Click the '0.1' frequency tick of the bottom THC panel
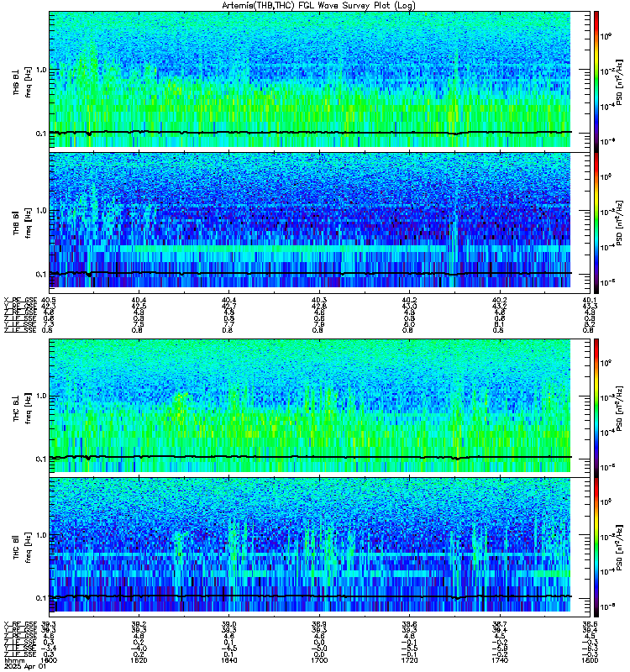 click(x=40, y=598)
